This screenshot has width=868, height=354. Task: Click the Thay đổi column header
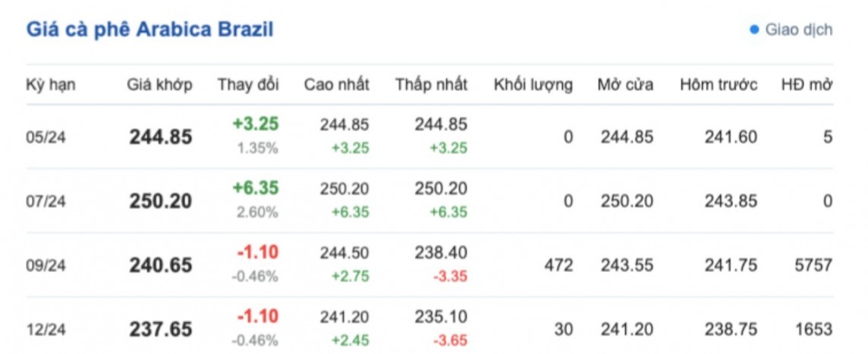[x=248, y=84]
